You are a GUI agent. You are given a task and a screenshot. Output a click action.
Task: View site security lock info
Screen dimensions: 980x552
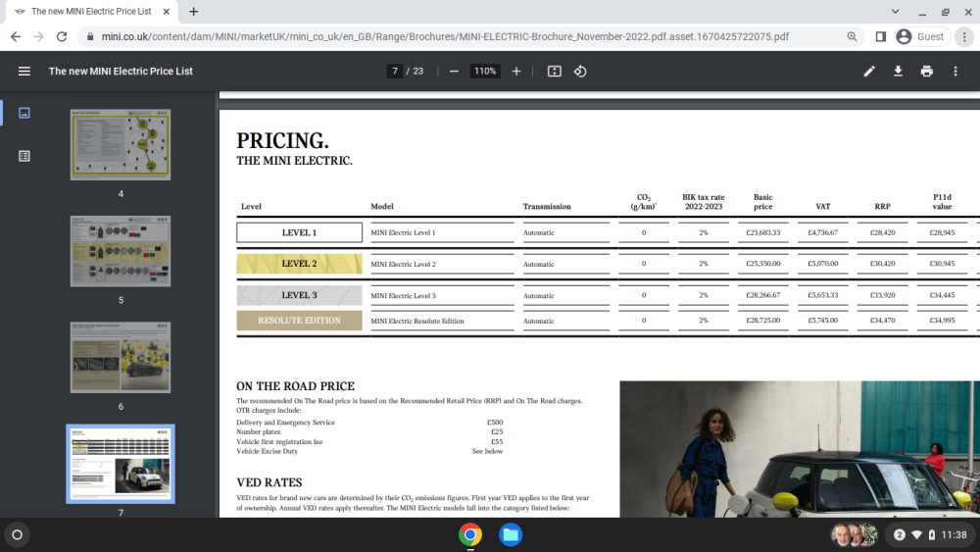tap(90, 37)
